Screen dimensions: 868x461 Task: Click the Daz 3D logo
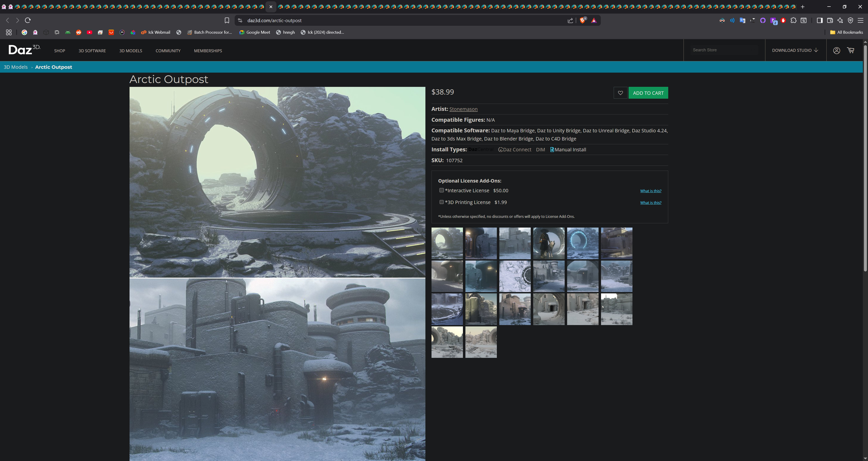coord(24,50)
